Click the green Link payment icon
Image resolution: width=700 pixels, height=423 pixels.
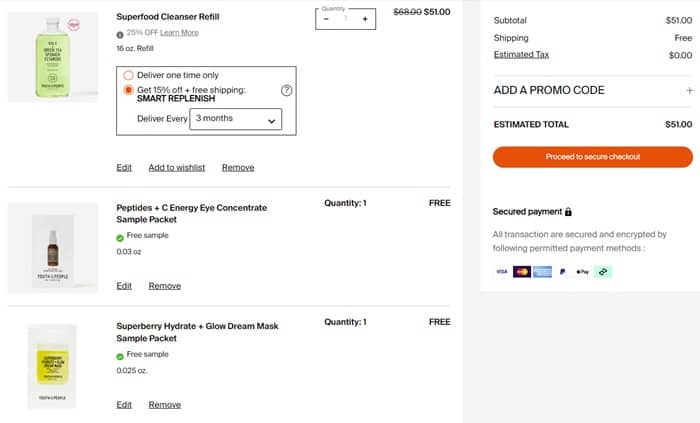pyautogui.click(x=603, y=271)
